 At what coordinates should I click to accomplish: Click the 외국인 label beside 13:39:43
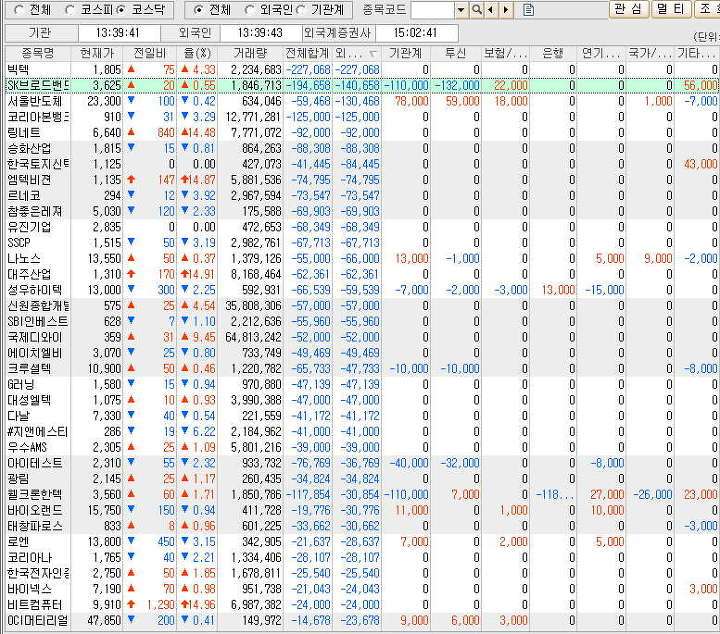(195, 33)
